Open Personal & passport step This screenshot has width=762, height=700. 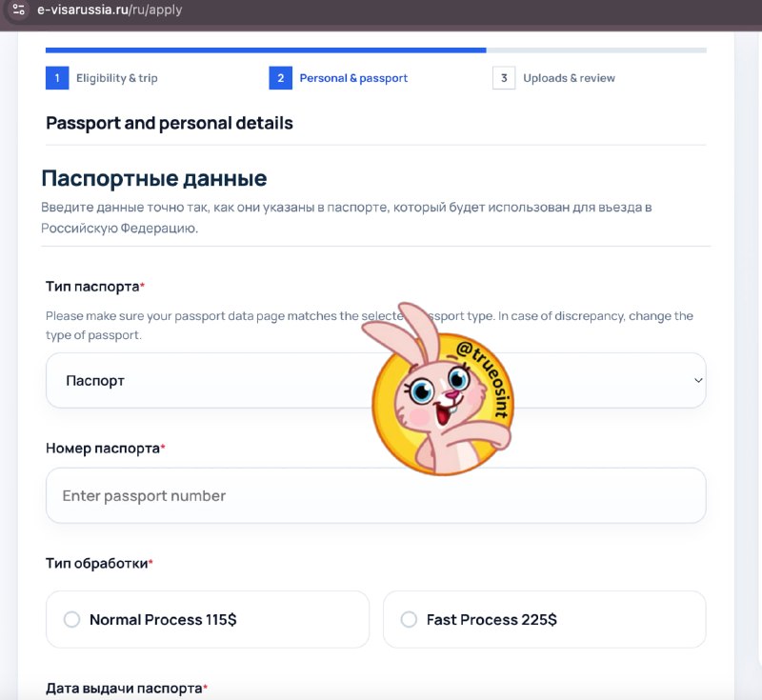click(x=353, y=78)
